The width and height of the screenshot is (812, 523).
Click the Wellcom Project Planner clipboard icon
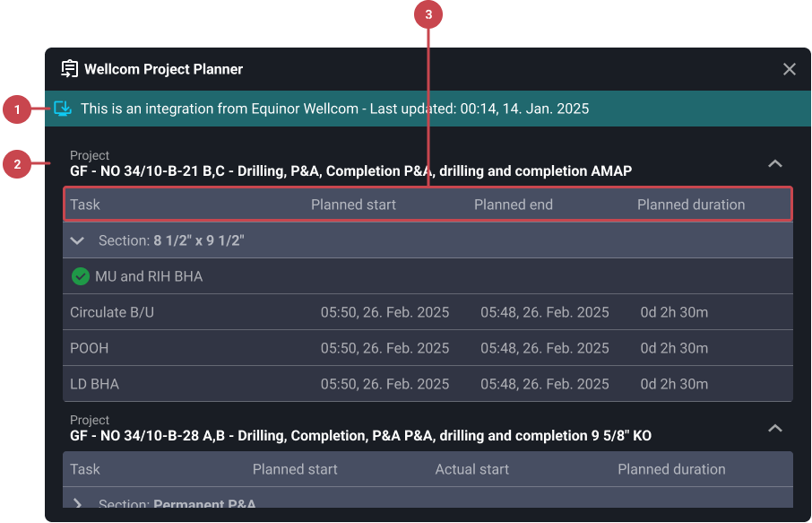point(69,68)
